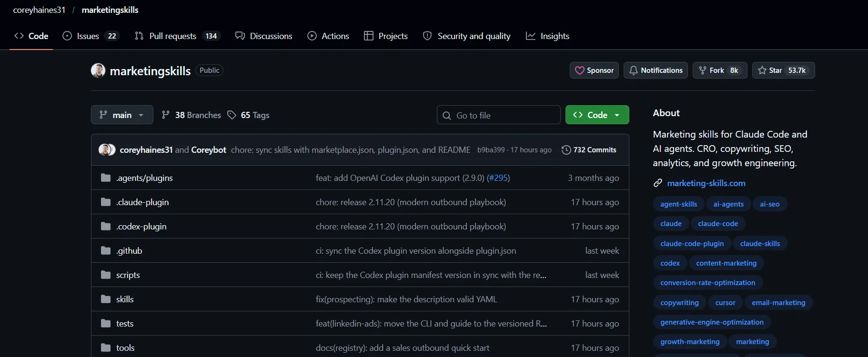Click the Sponsor heart icon
Viewport: 868px width, 357px height.
pos(580,70)
